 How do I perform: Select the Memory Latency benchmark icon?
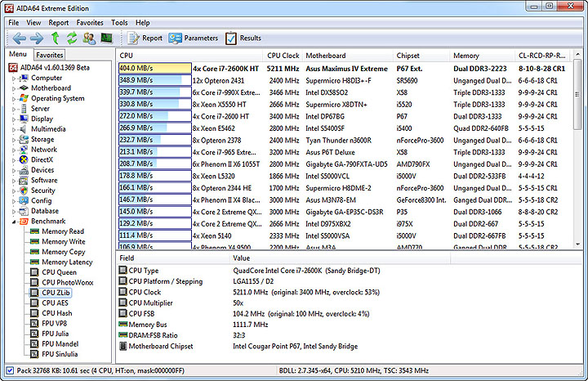tap(34, 262)
